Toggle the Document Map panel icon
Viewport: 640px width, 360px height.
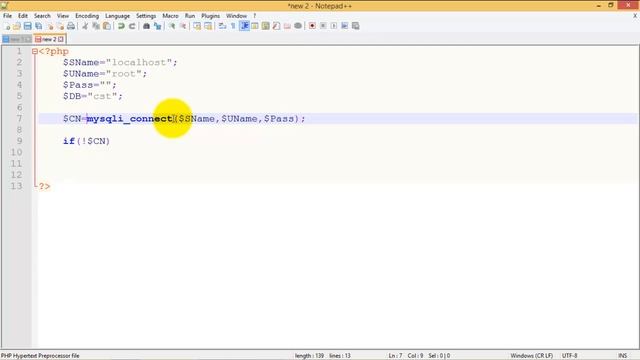(x=265, y=26)
